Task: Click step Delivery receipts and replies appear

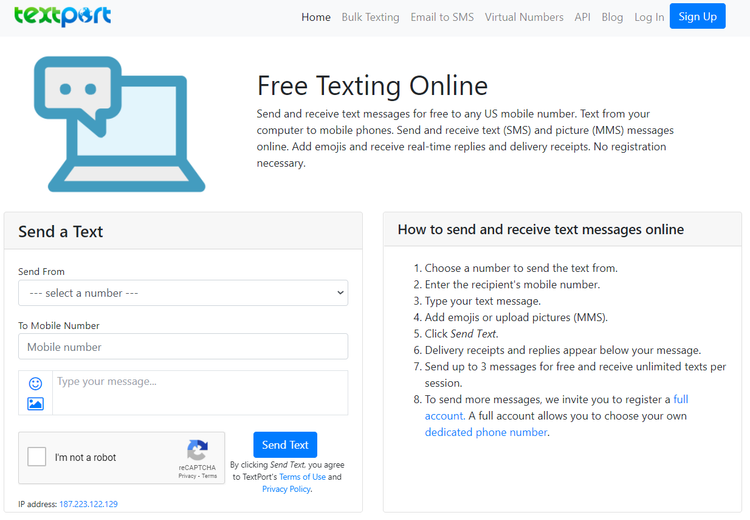Action: [x=562, y=350]
